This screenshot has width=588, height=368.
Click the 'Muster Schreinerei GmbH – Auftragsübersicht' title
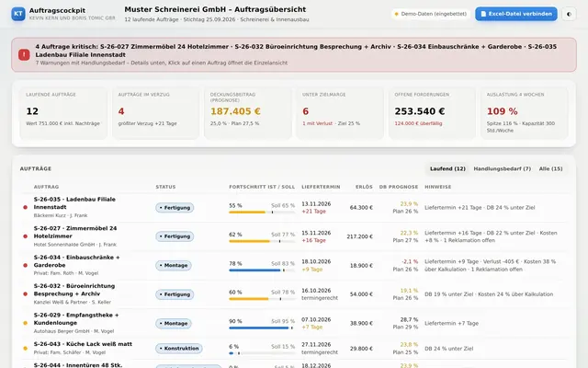(215, 9)
